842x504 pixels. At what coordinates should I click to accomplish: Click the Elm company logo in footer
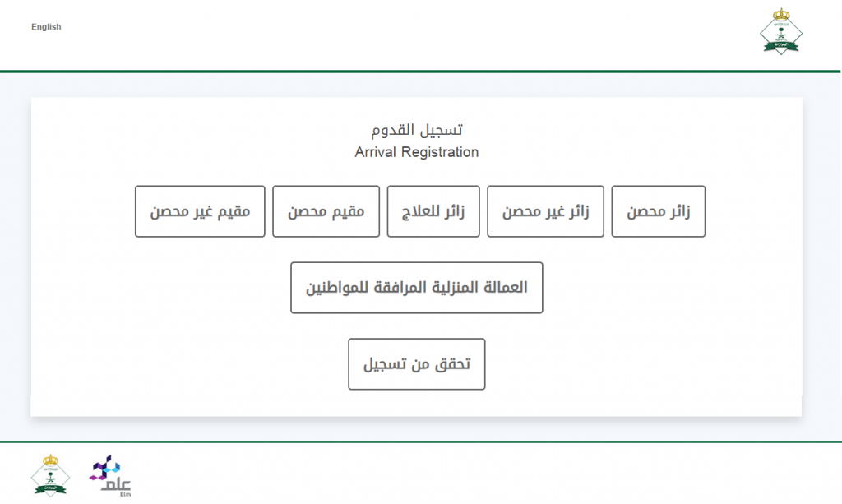111,476
